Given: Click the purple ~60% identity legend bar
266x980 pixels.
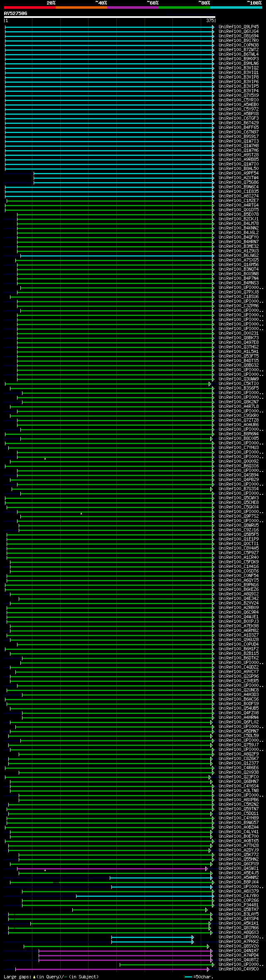Looking at the screenshot, I should (133, 7).
